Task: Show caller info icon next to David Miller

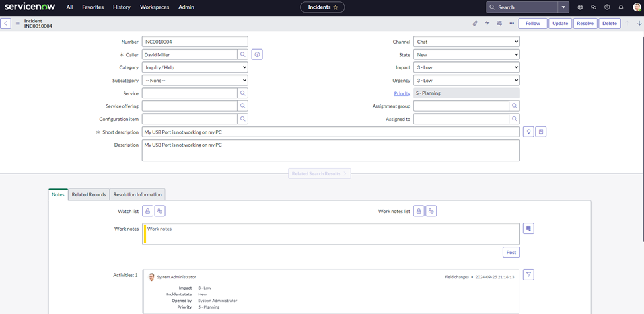Action: 257,54
